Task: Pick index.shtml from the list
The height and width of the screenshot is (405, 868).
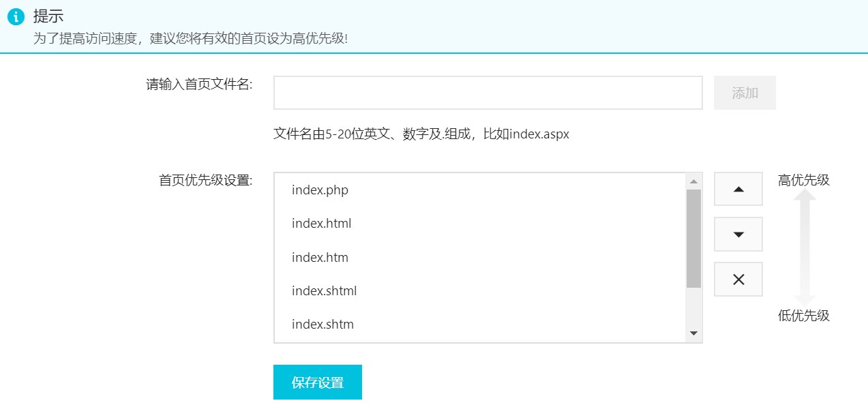Action: (324, 291)
